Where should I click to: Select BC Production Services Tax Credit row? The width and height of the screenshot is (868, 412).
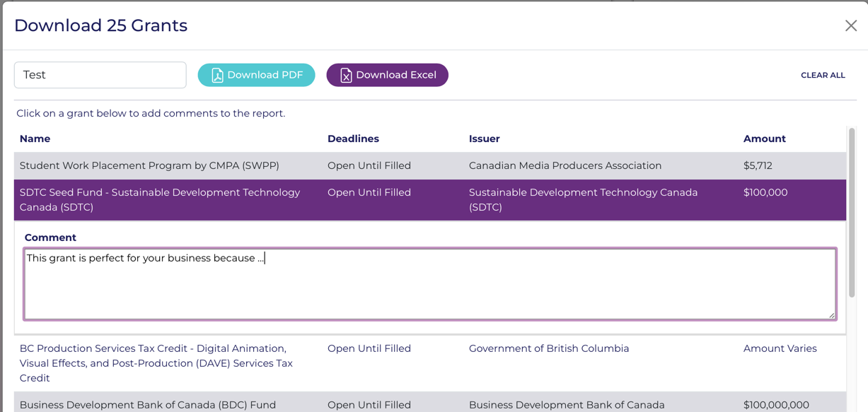430,363
